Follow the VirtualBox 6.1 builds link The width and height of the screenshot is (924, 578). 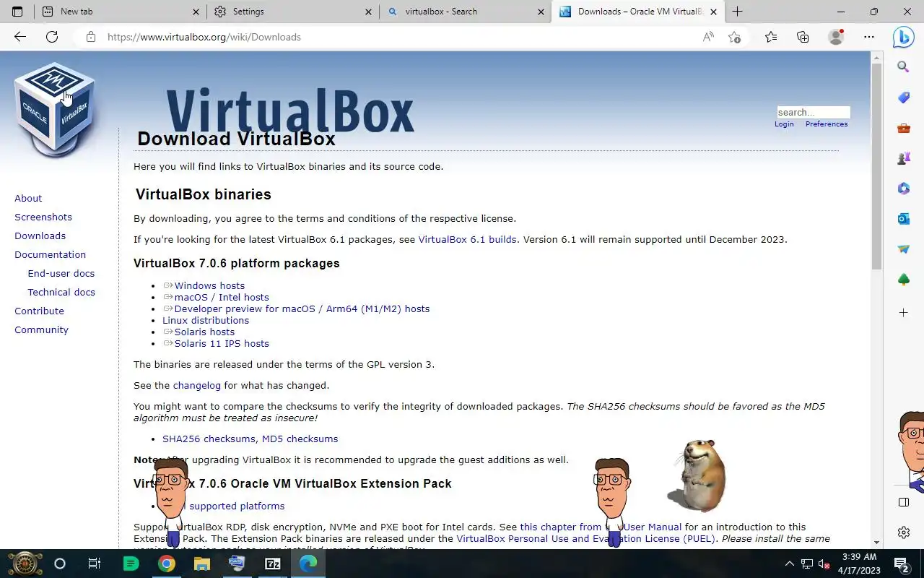click(x=467, y=239)
